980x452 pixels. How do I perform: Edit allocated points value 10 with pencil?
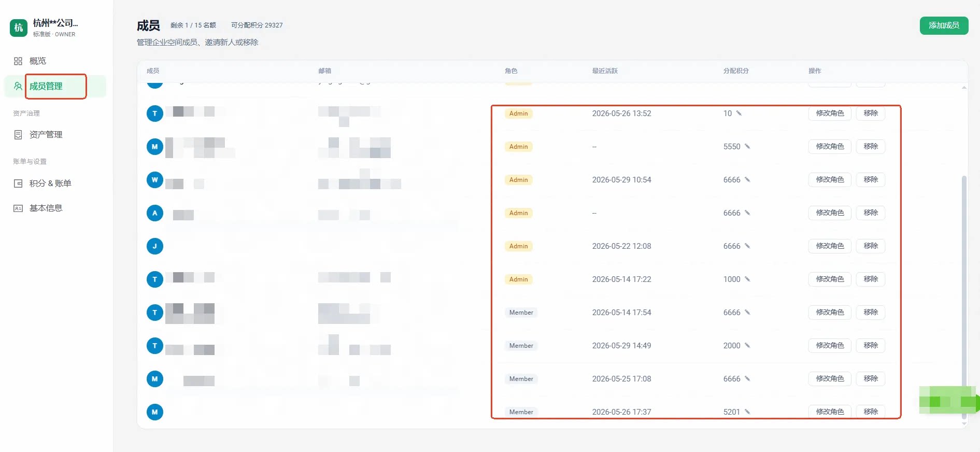(x=739, y=113)
